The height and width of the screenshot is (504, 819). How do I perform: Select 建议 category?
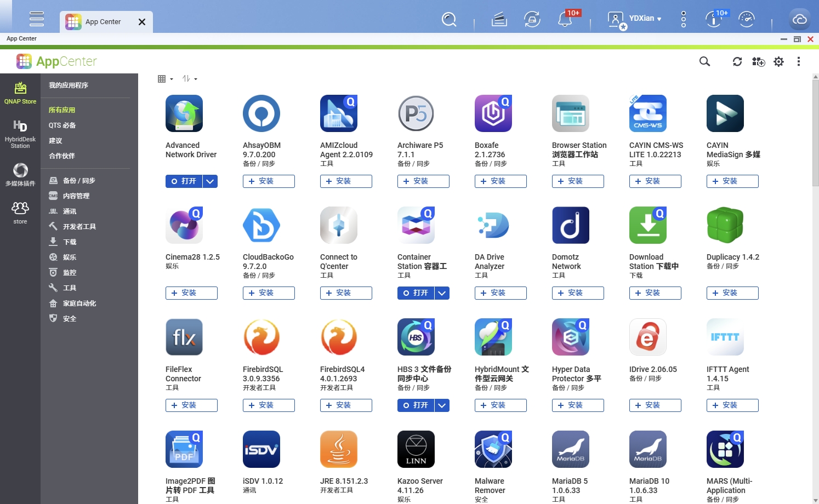(x=55, y=141)
